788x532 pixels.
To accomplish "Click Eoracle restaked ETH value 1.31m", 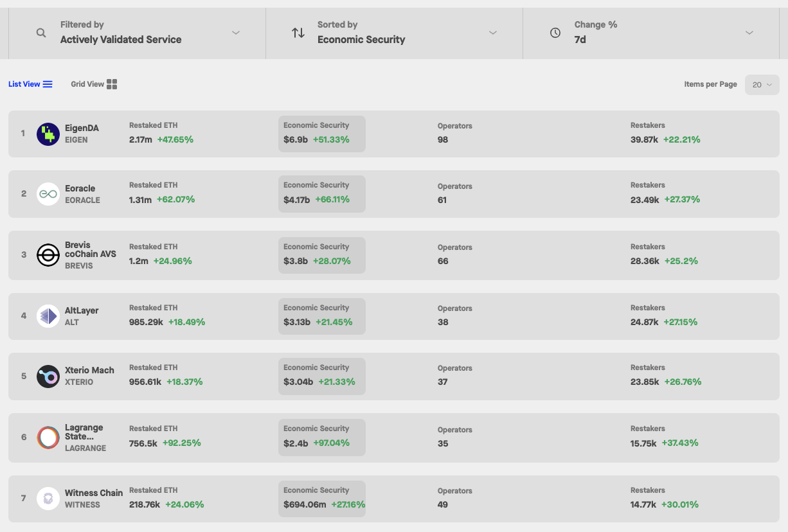I will (x=141, y=200).
